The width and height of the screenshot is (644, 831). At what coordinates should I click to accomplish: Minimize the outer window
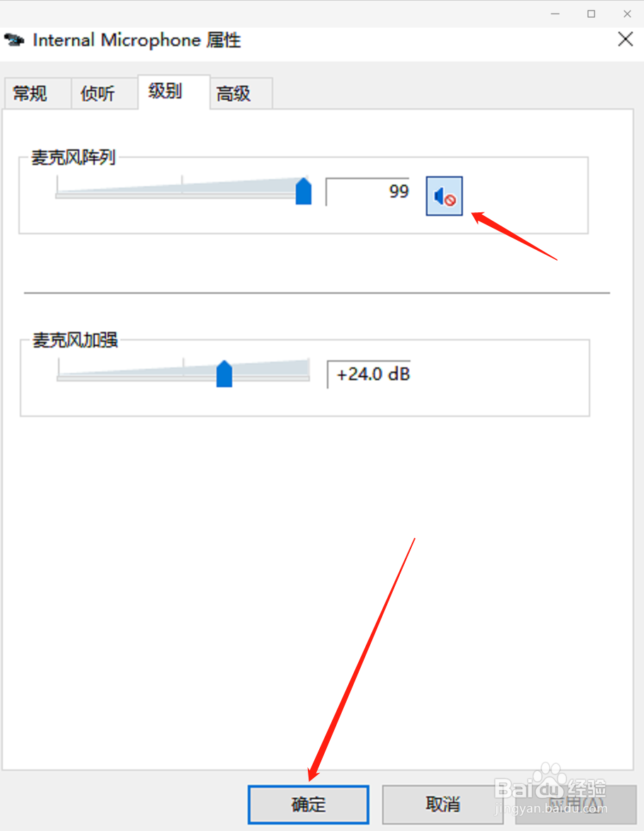pyautogui.click(x=555, y=13)
